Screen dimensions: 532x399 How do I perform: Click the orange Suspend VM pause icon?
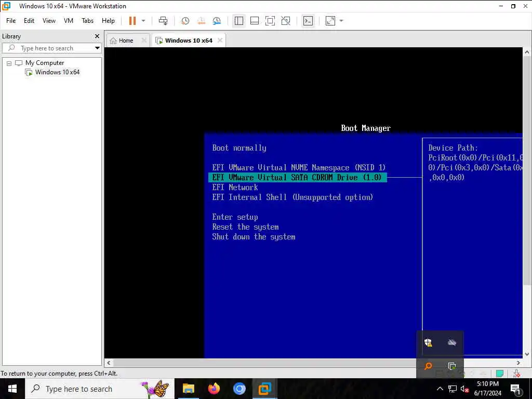(x=132, y=21)
